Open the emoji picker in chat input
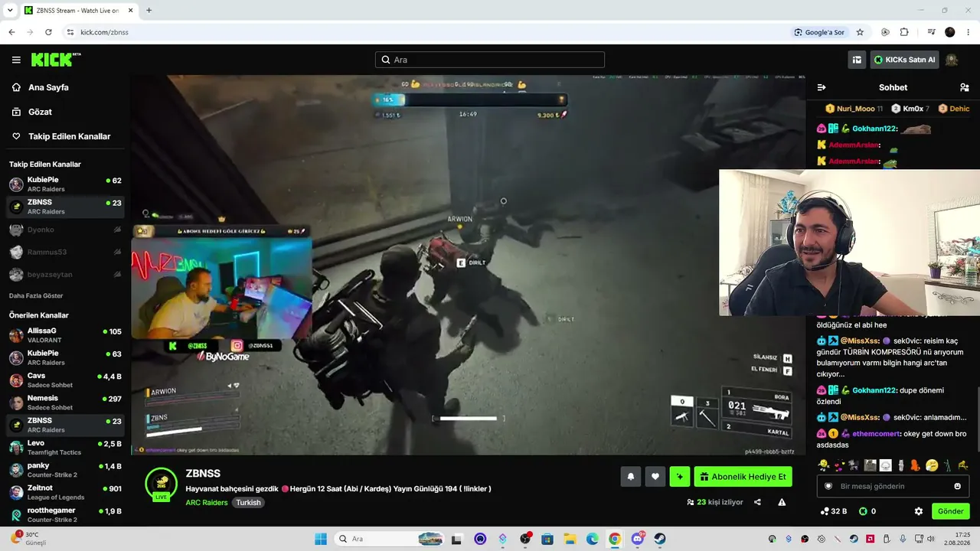This screenshot has width=980, height=551. tap(957, 486)
